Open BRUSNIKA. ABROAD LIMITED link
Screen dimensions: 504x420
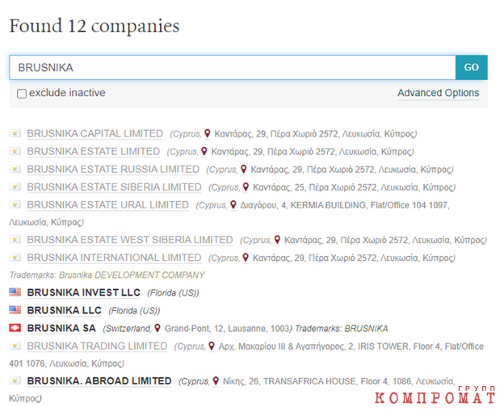[99, 381]
